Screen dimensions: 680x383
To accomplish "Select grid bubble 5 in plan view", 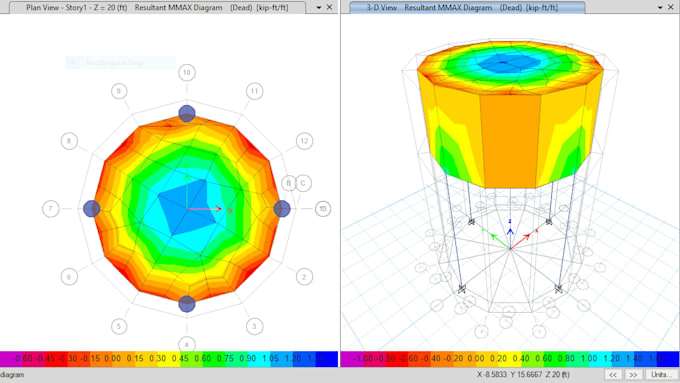I will point(119,326).
